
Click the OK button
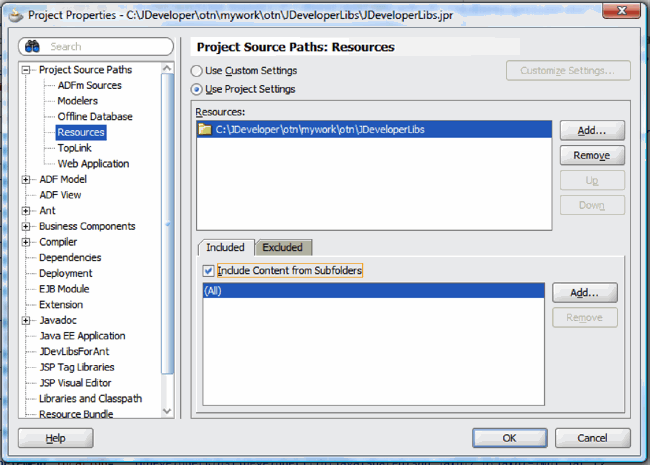point(509,438)
